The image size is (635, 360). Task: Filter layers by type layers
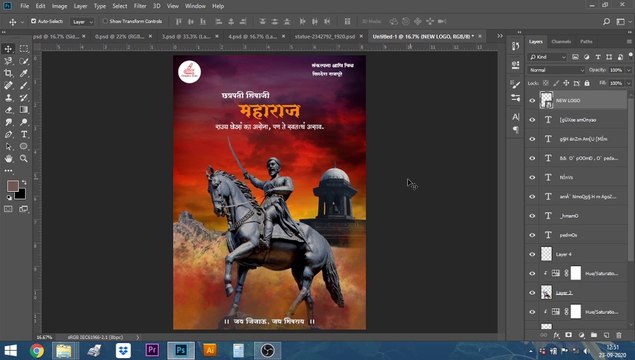tap(598, 57)
